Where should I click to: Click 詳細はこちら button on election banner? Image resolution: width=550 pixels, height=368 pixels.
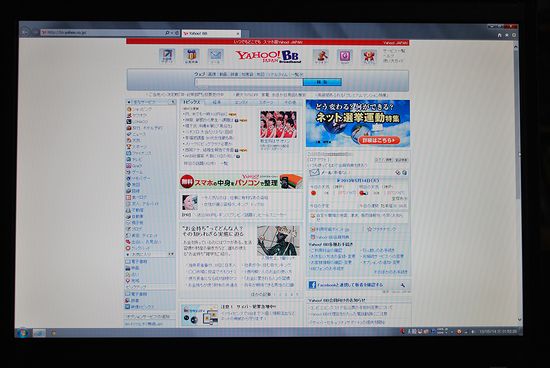click(379, 140)
